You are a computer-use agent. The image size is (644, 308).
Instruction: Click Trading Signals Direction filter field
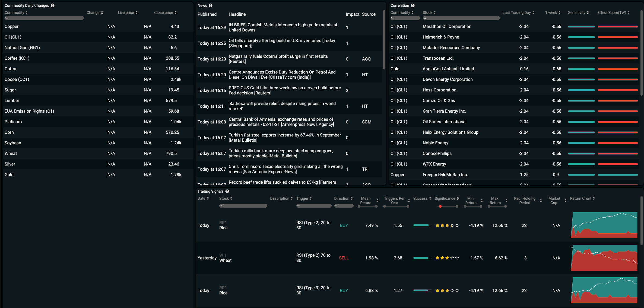(x=344, y=206)
